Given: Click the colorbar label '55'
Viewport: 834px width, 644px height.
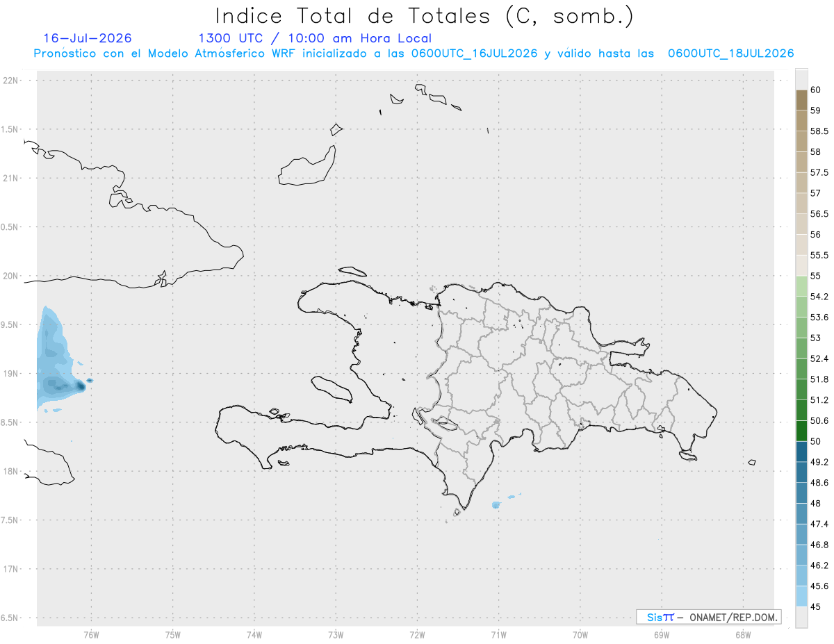Looking at the screenshot, I should [x=815, y=276].
